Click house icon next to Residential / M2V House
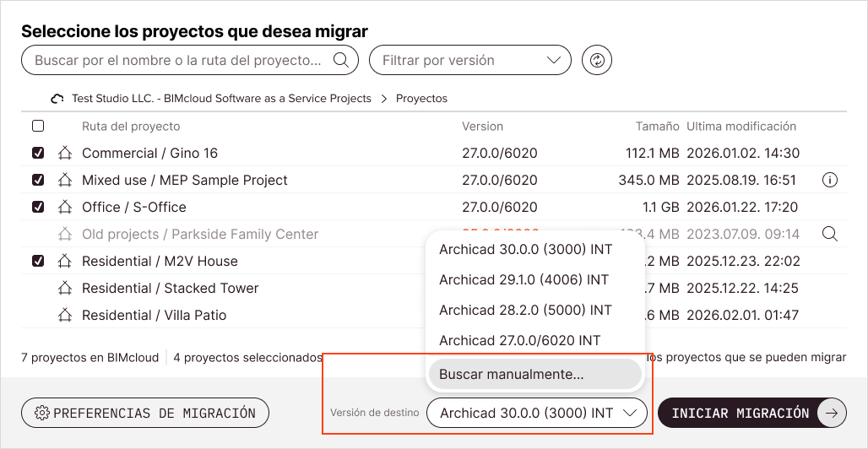868x449 pixels. point(65,261)
